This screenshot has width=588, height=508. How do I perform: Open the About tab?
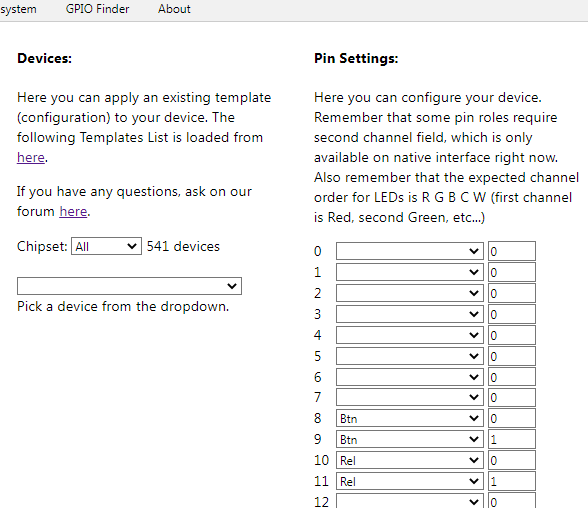tap(174, 9)
